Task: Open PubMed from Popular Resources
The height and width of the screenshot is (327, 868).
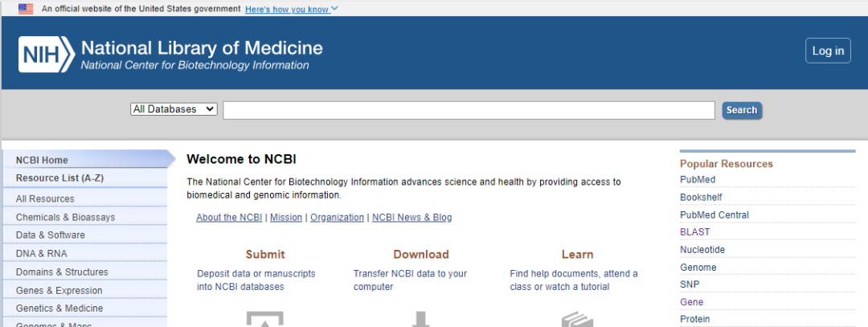Action: tap(698, 180)
